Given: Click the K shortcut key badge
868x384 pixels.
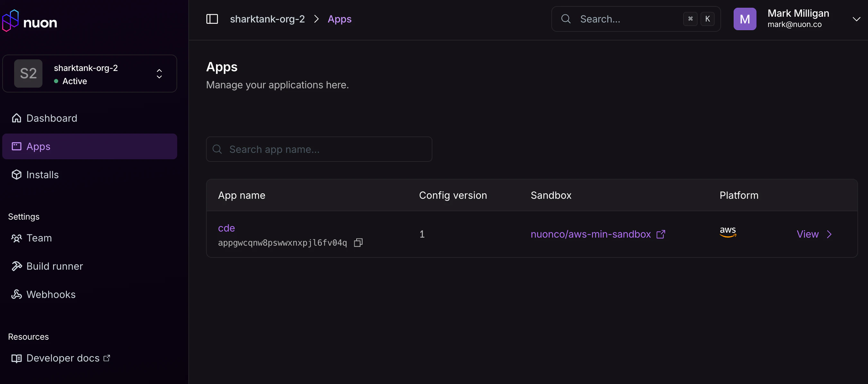Looking at the screenshot, I should tap(708, 19).
